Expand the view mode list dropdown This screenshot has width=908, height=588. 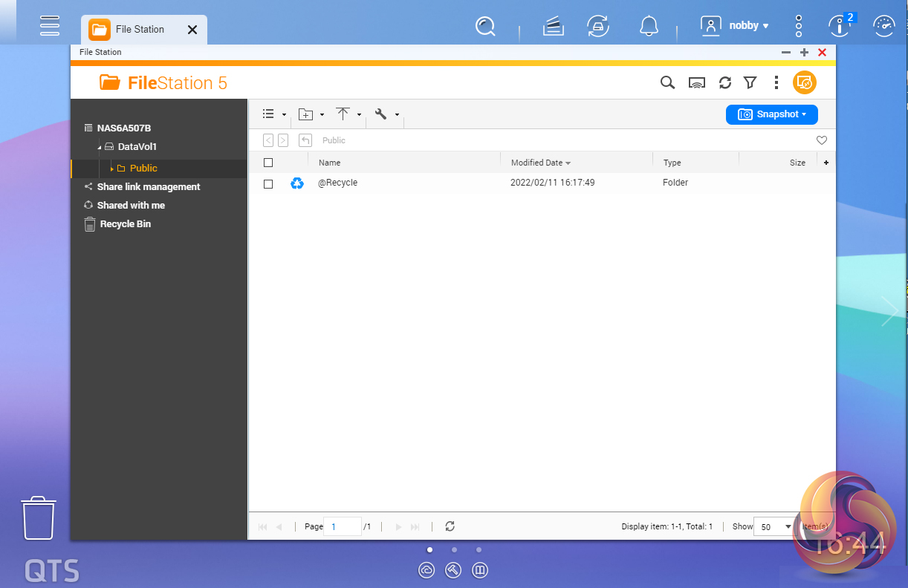coord(273,114)
